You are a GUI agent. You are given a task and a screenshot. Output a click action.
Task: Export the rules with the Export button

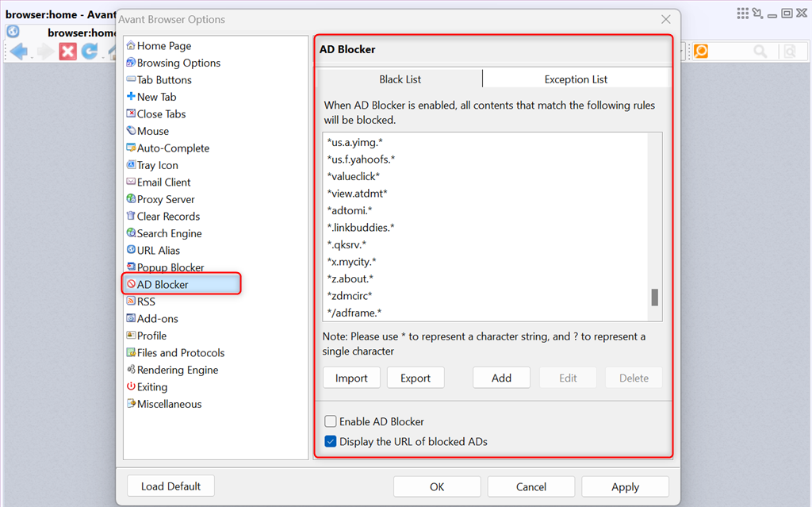tap(416, 378)
